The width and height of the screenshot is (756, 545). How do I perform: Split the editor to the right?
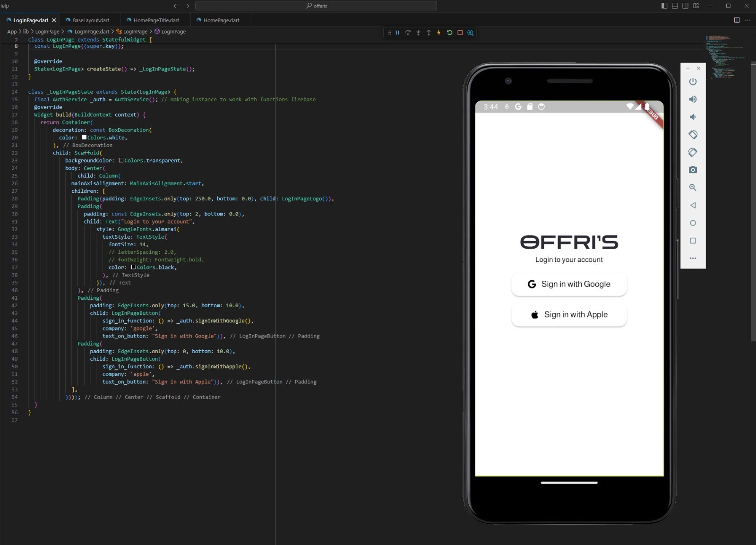[x=737, y=20]
